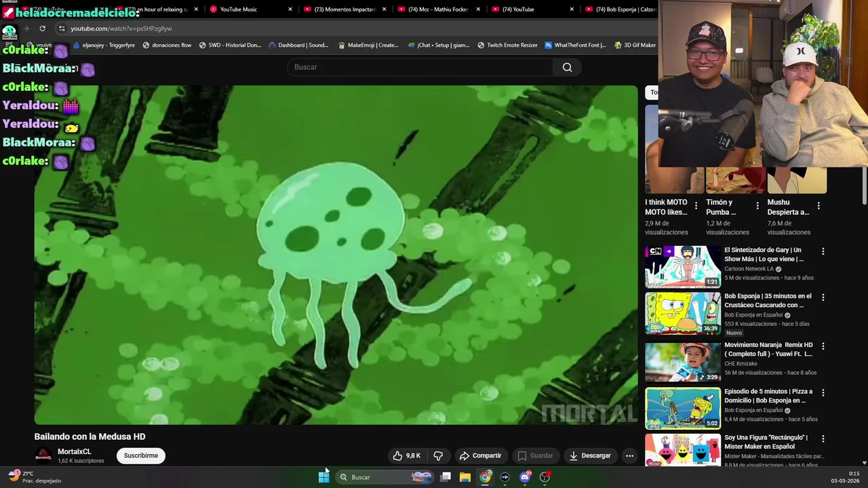Screen dimensions: 868x488
Task: Open WhatTheFont bookmark
Action: click(576, 45)
